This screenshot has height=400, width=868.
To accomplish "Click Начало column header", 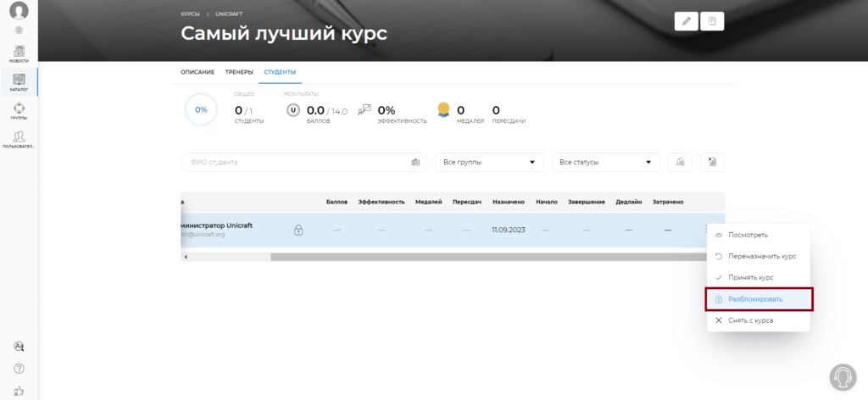I will (x=547, y=202).
